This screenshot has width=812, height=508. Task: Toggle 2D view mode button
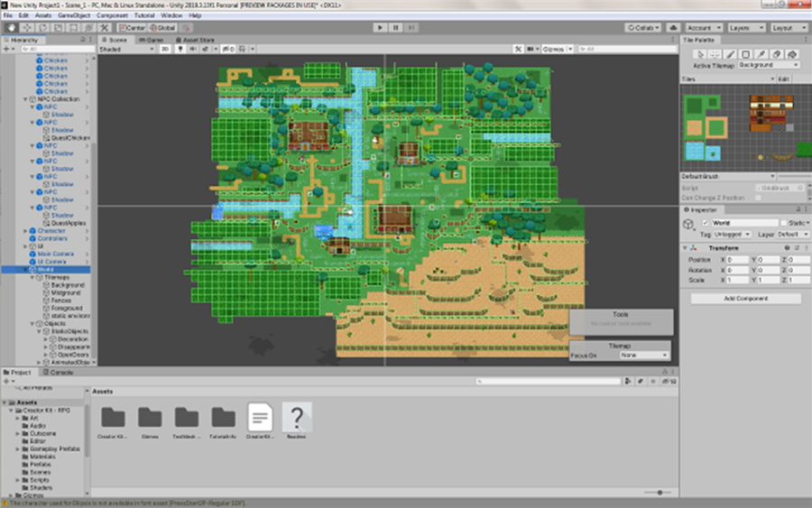pyautogui.click(x=165, y=50)
